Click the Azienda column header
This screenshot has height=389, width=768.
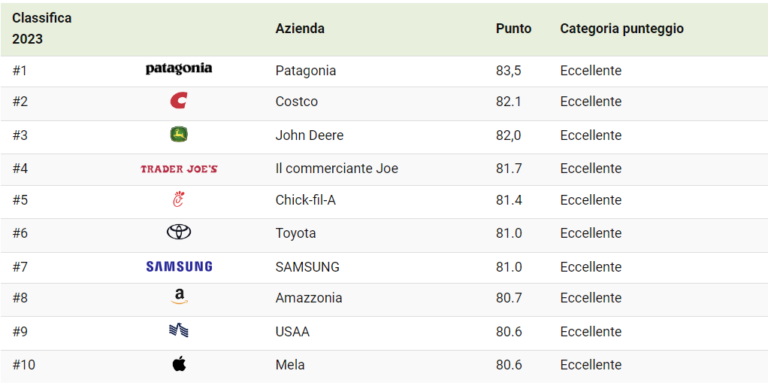pos(300,28)
